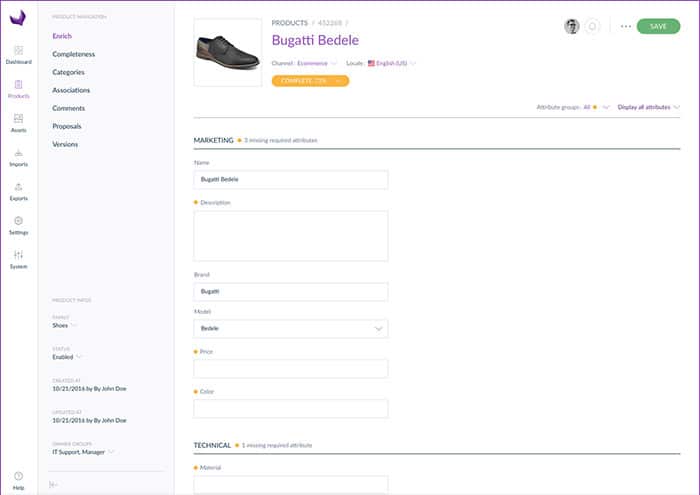This screenshot has width=700, height=495.
Task: Open Help at bottom of sidebar
Action: pos(18,479)
